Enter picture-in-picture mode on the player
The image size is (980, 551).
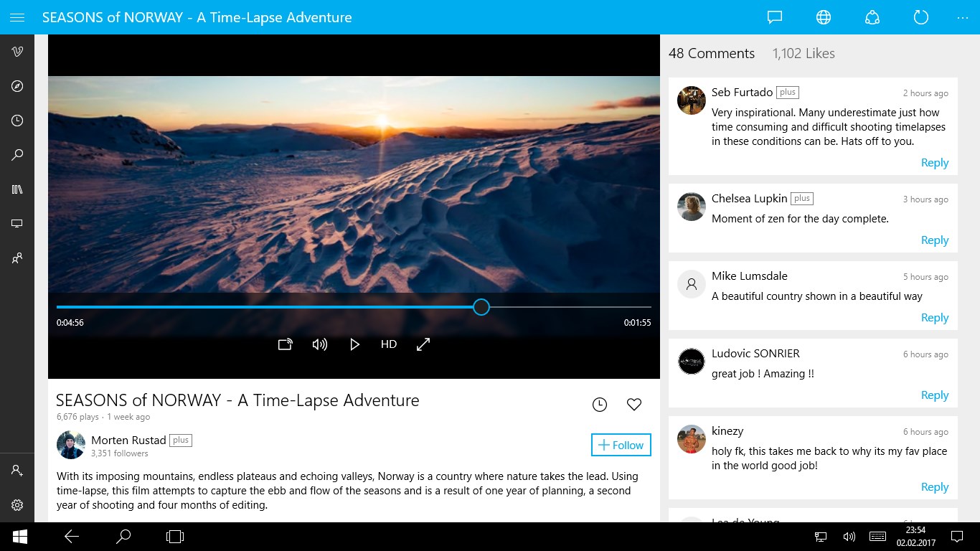coord(285,344)
